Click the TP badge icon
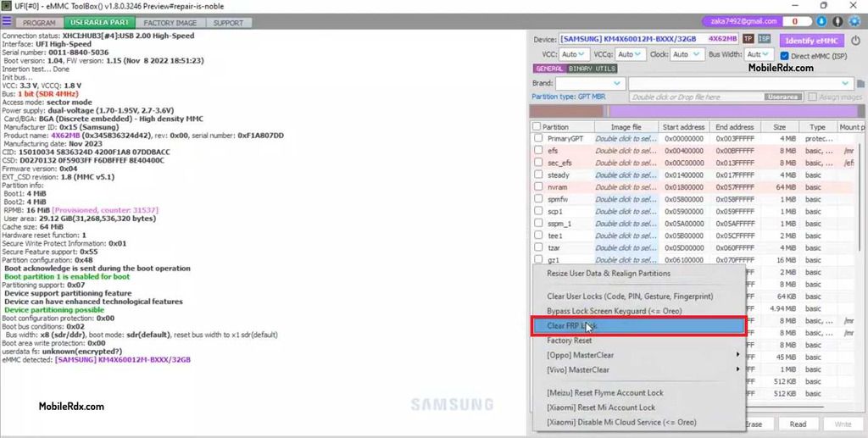Screen dimensions: 868x438 tap(748, 39)
